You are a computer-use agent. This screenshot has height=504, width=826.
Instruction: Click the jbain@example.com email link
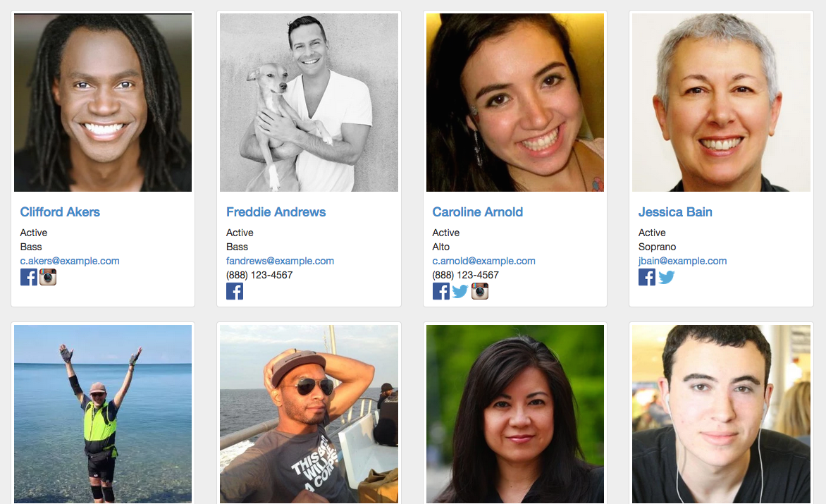pyautogui.click(x=683, y=261)
